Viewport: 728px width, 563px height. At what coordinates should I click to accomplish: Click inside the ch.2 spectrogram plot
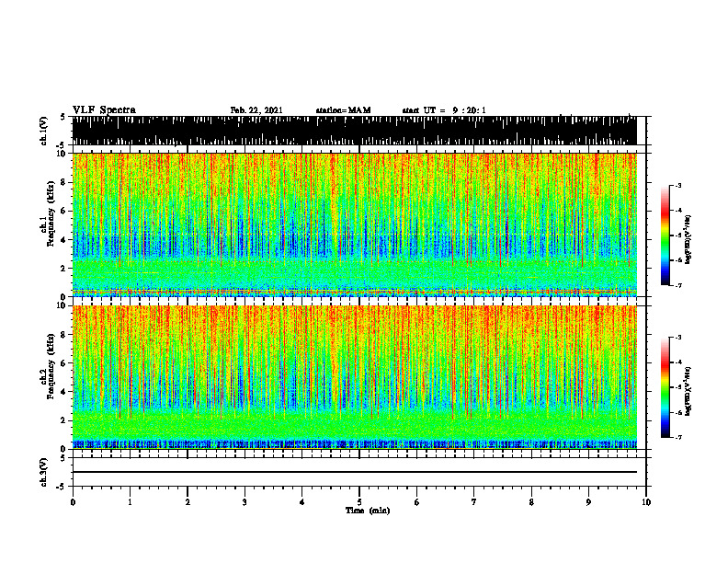[354, 377]
